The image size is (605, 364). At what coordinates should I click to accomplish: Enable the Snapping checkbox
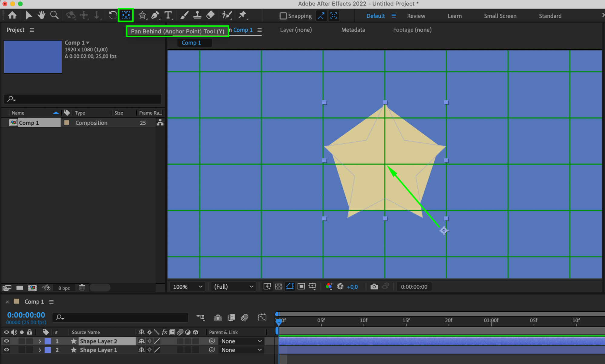coord(283,16)
